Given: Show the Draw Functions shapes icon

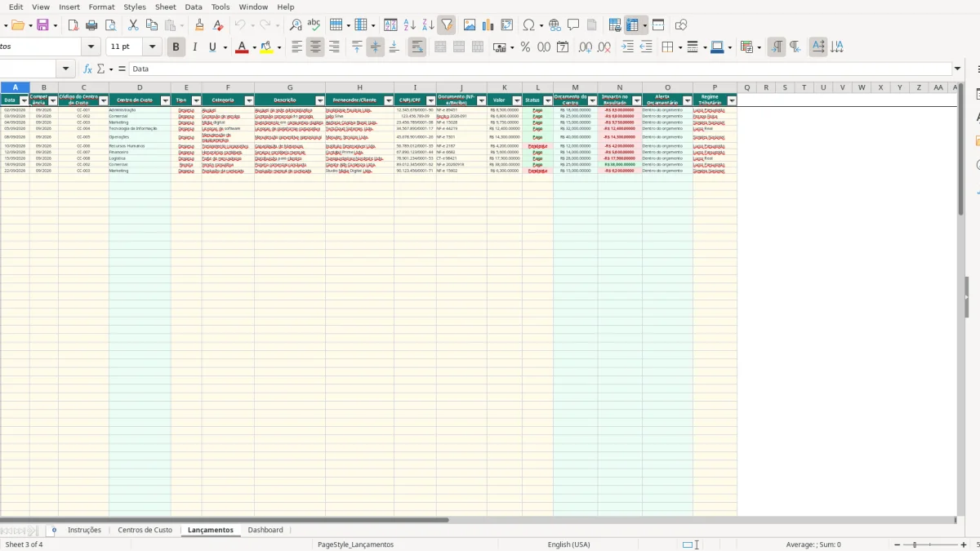Looking at the screenshot, I should [681, 25].
